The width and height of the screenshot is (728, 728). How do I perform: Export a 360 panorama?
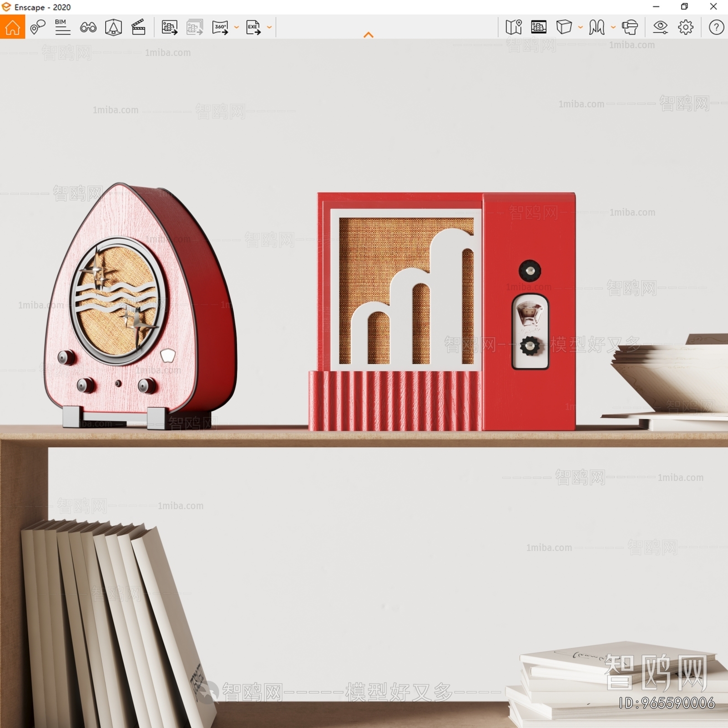[220, 27]
